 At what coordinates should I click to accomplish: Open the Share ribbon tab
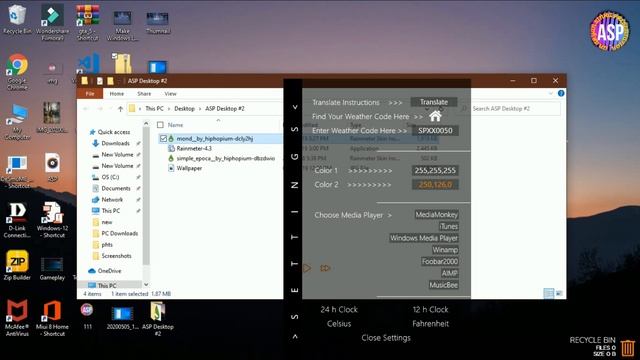coord(144,93)
